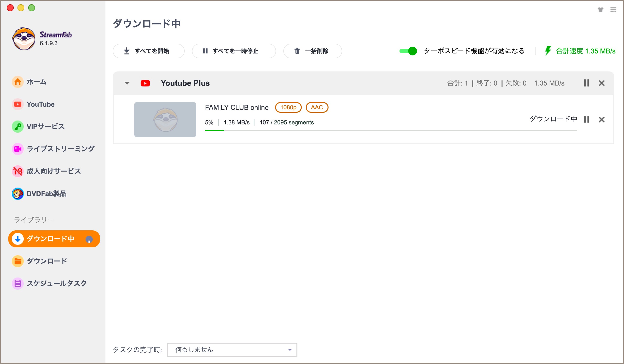Click the 107 / 2095 segments text
Image resolution: width=624 pixels, height=364 pixels.
tap(286, 122)
